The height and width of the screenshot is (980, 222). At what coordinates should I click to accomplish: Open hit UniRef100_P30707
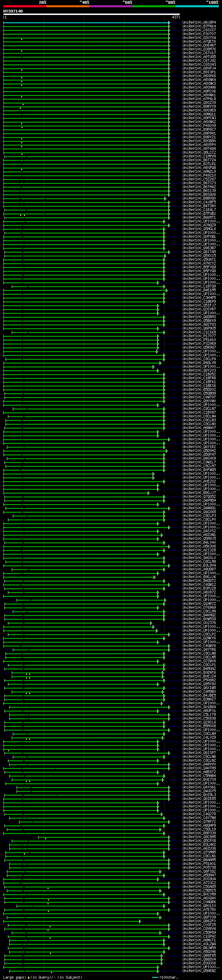coord(199,34)
